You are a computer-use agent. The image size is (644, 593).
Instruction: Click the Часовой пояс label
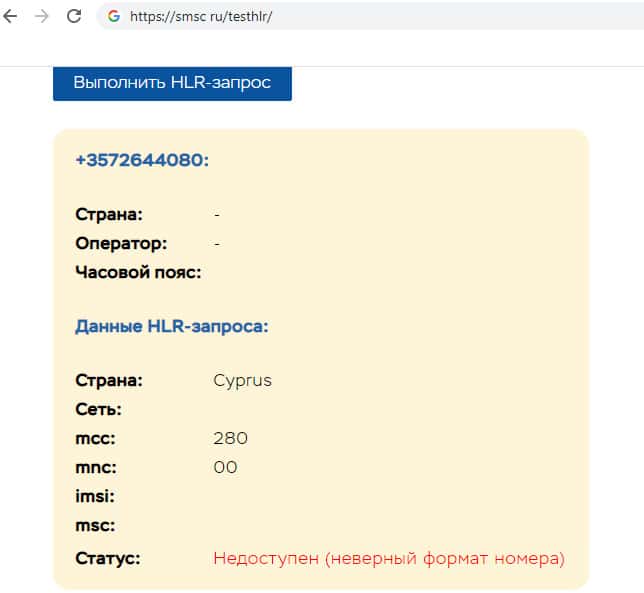coord(138,272)
